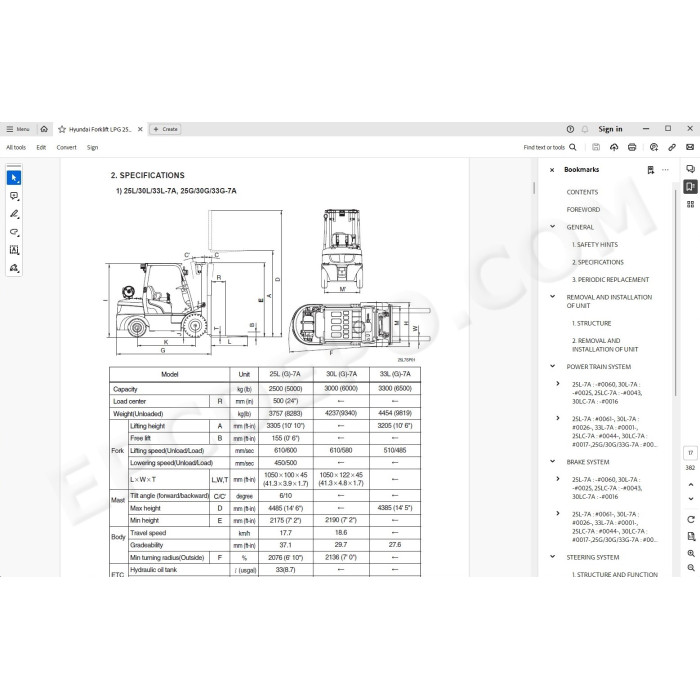Click the cloud upload icon

[614, 147]
